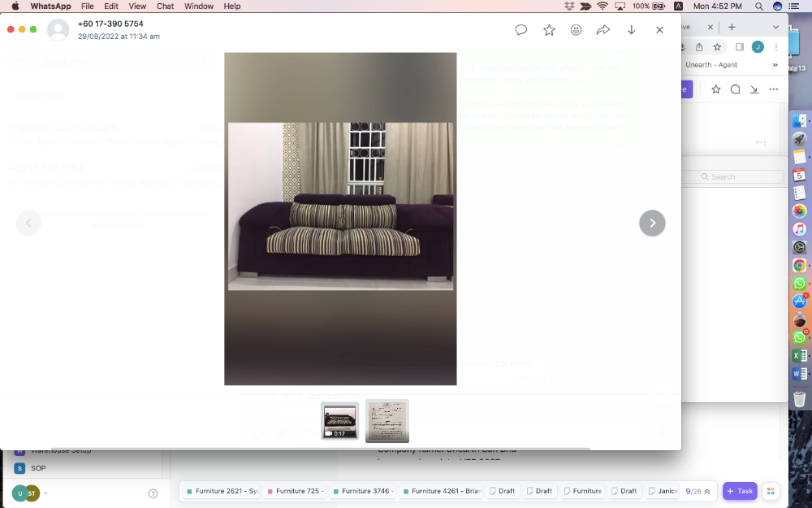Open the Furniture 2621 task tab
Image resolution: width=812 pixels, height=508 pixels.
pos(222,491)
